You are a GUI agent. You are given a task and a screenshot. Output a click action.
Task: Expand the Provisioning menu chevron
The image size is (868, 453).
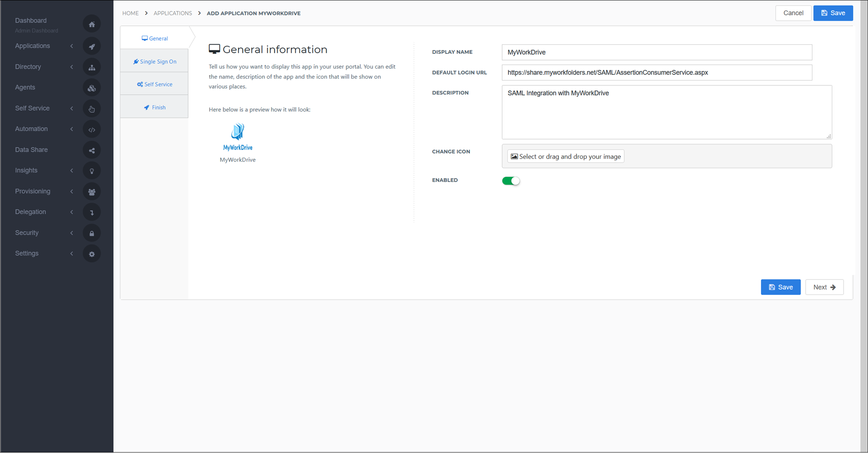point(72,191)
